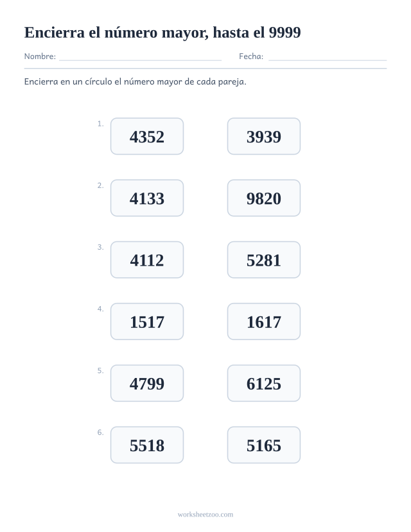Click the instruction text about parejas
Screen dimensions: 411x532
coord(135,82)
